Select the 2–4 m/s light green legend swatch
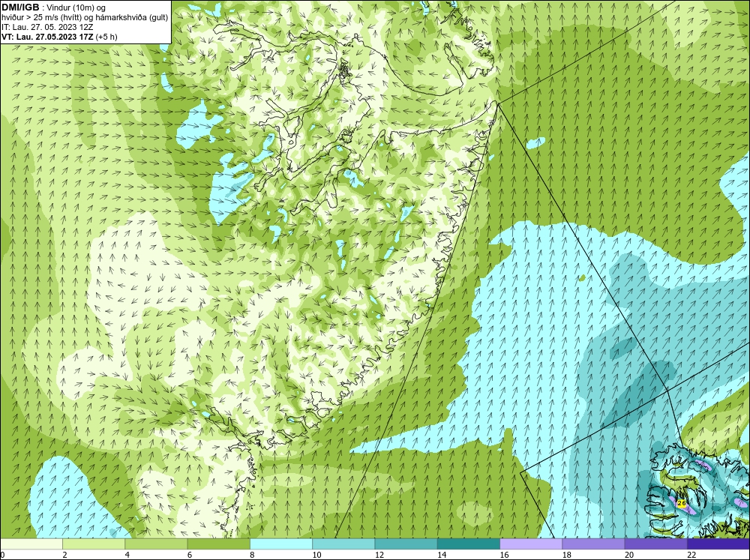Image resolution: width=750 pixels, height=560 pixels. coord(94,544)
